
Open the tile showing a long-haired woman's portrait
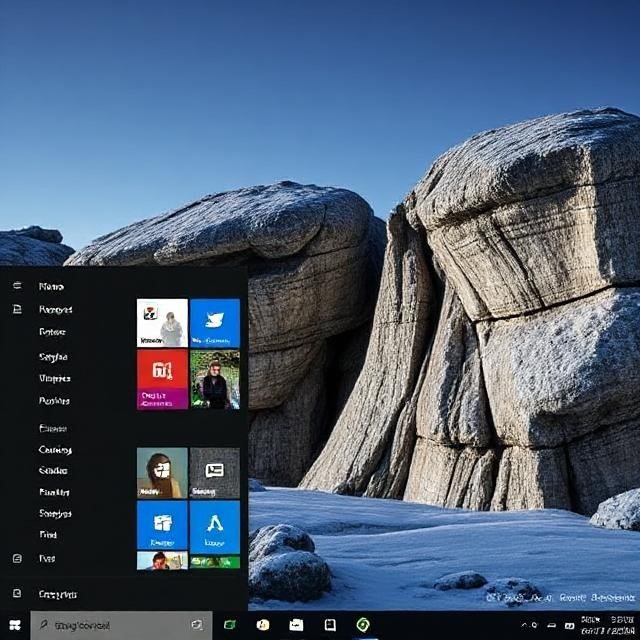(x=162, y=473)
